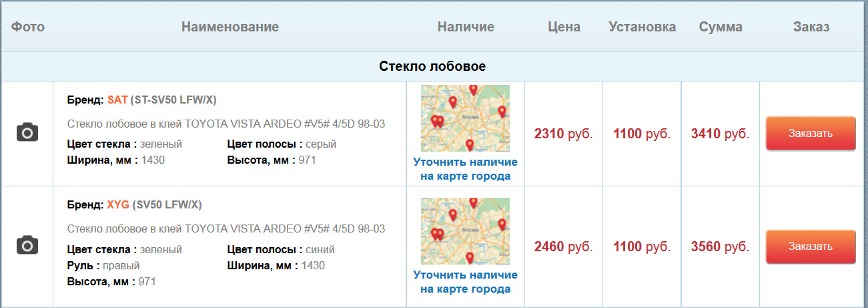Follow 'Уточнить наличие' link for XYG product

coord(465,282)
